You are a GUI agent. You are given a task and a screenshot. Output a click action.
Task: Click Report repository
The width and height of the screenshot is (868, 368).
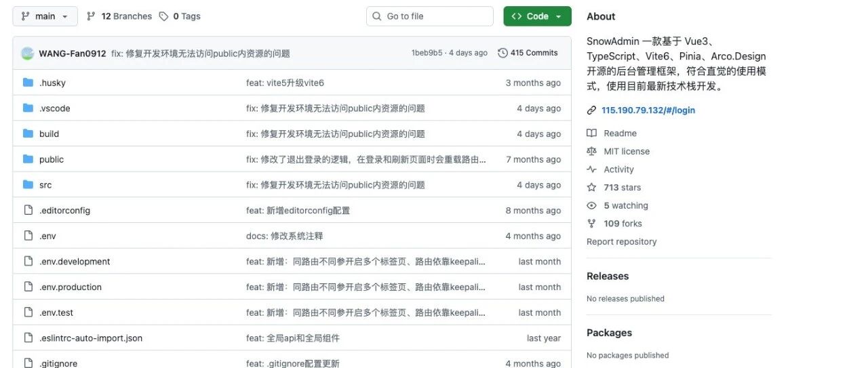coord(621,242)
